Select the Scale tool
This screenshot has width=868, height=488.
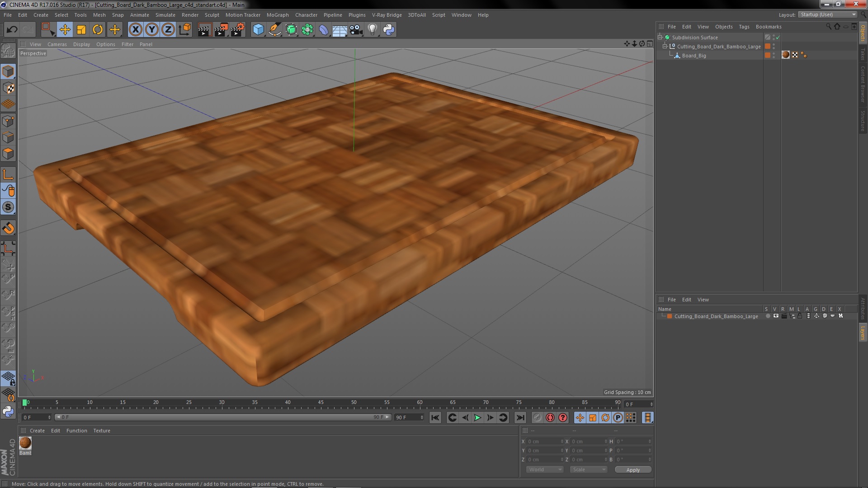click(x=81, y=30)
